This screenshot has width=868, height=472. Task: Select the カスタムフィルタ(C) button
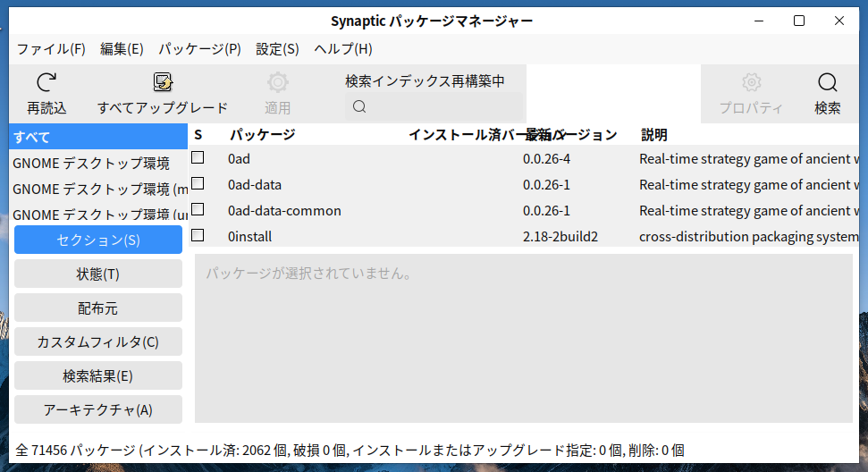click(x=98, y=342)
